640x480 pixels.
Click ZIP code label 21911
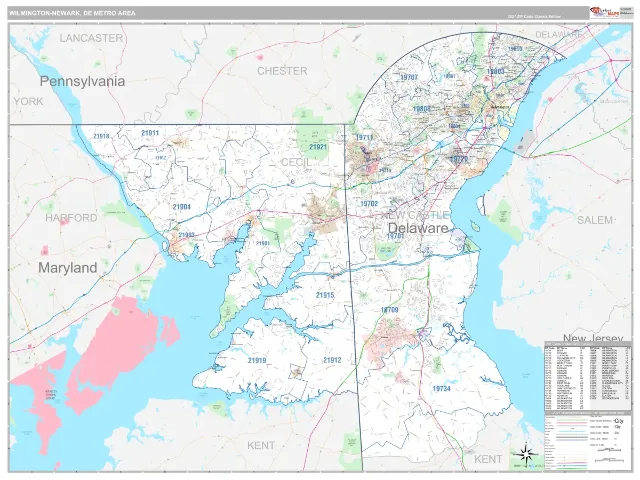(x=150, y=133)
